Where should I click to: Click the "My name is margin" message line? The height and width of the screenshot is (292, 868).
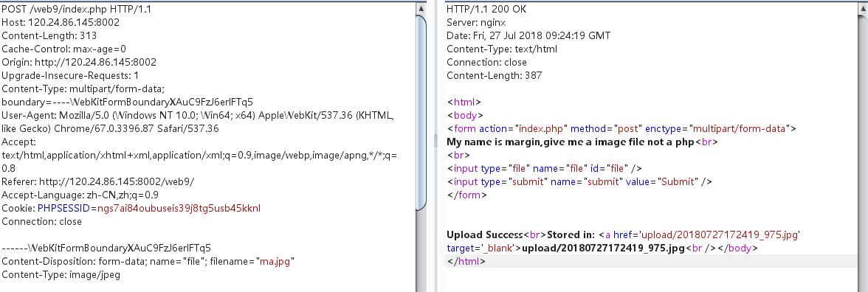tap(583, 142)
